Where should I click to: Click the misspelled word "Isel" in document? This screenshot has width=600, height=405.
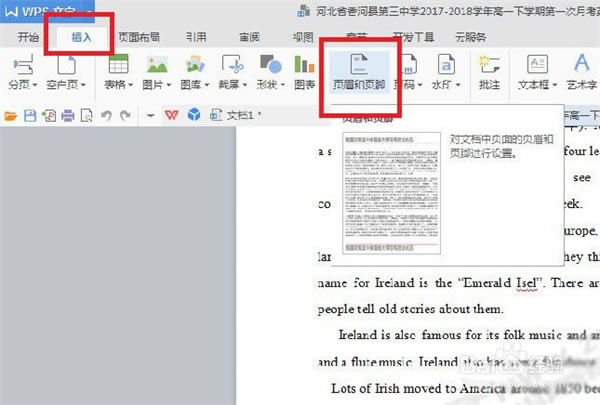click(x=525, y=283)
